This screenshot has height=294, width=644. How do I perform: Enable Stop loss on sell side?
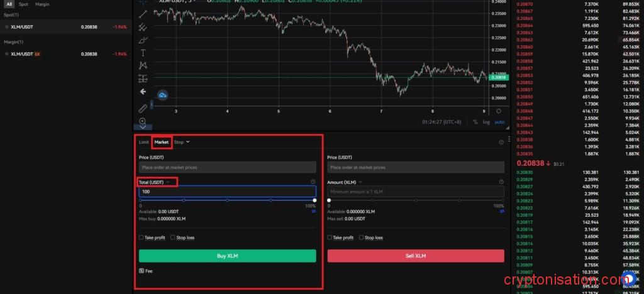pyautogui.click(x=361, y=237)
